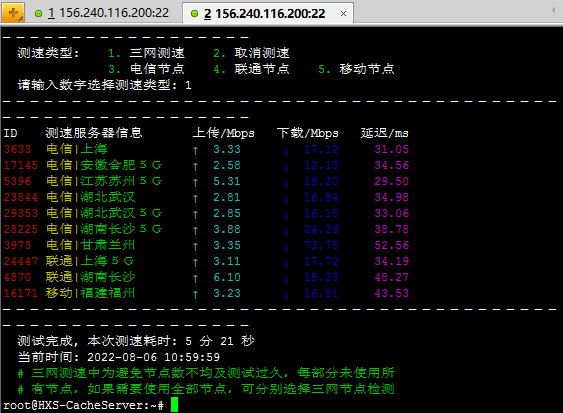
Task: Click server ID 29353
Action: point(20,213)
